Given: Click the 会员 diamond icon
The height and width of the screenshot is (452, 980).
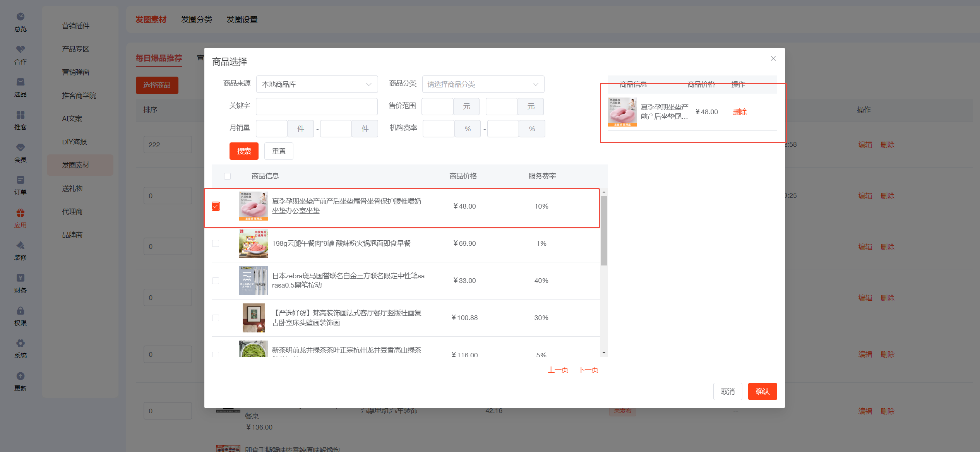Looking at the screenshot, I should pos(21,147).
